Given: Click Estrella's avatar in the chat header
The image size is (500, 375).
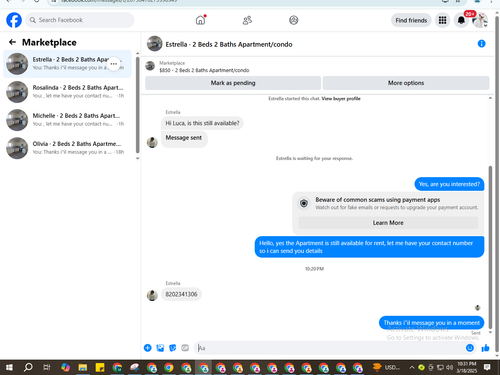Looking at the screenshot, I should click(x=154, y=44).
